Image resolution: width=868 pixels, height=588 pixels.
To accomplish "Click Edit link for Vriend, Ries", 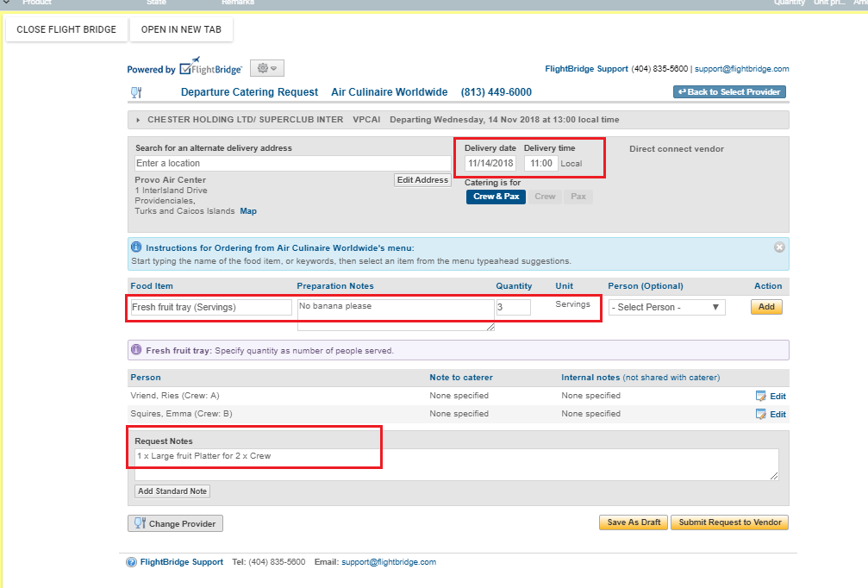I will pos(777,397).
